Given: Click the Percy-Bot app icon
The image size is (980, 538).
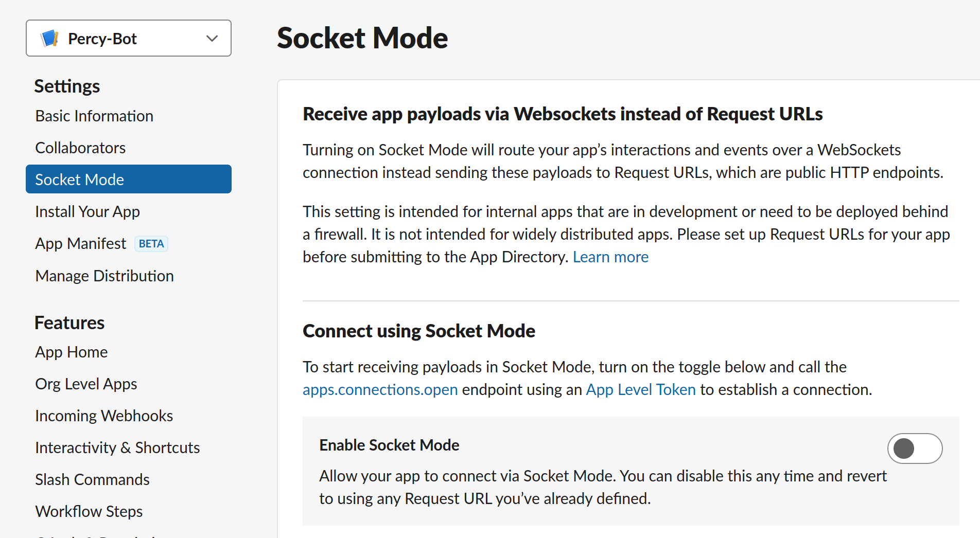Looking at the screenshot, I should point(49,39).
